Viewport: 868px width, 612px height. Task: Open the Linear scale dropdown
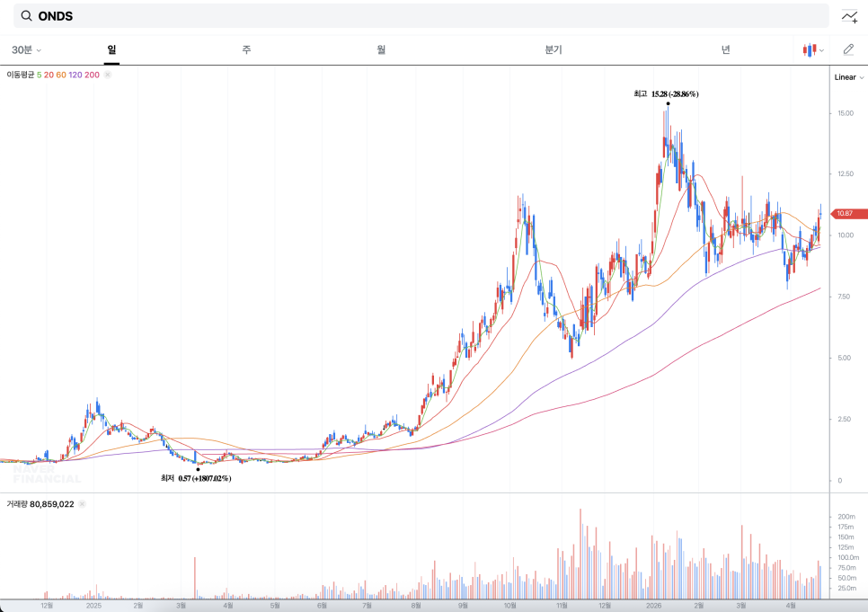847,77
